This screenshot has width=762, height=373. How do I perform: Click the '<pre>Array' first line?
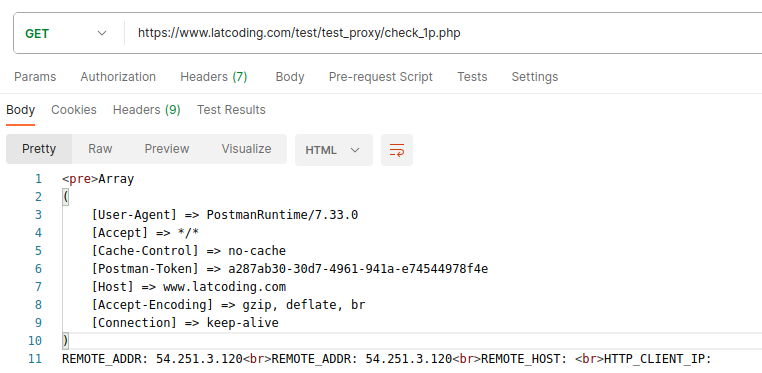point(98,179)
